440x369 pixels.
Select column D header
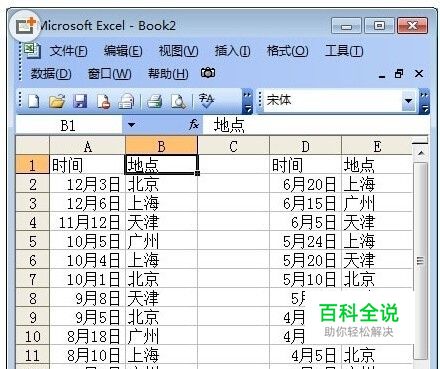tap(305, 146)
